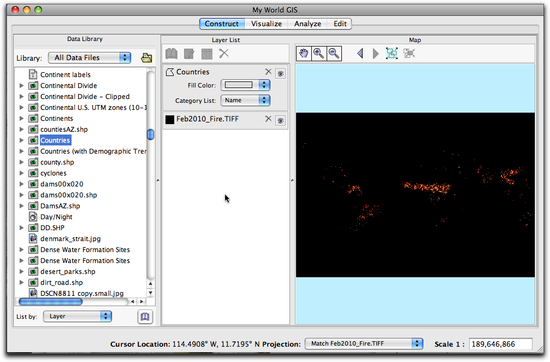The image size is (550, 362).
Task: Click the delete layer X toolbar icon
Action: [224, 54]
